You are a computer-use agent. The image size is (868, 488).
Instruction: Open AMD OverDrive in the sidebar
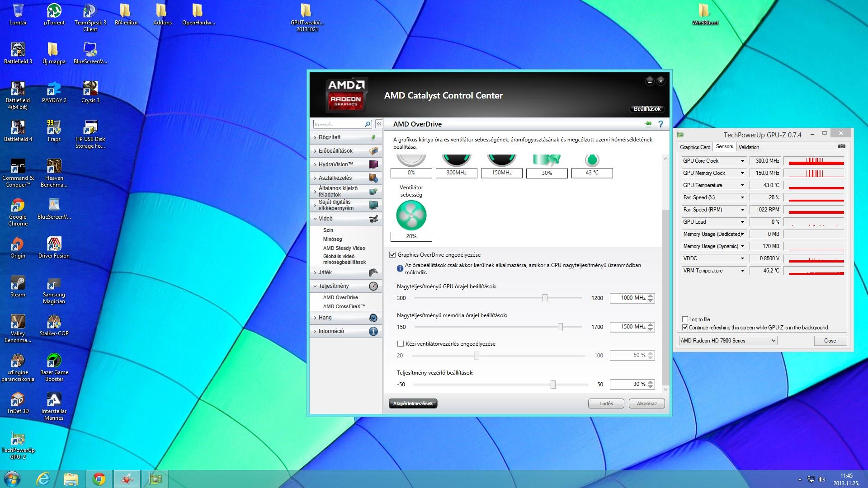(x=340, y=297)
